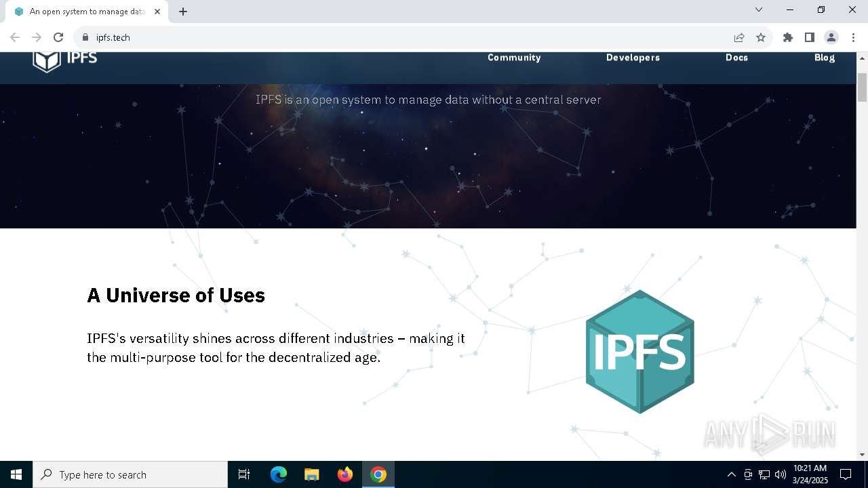Close the IPFS browser tab

(157, 12)
